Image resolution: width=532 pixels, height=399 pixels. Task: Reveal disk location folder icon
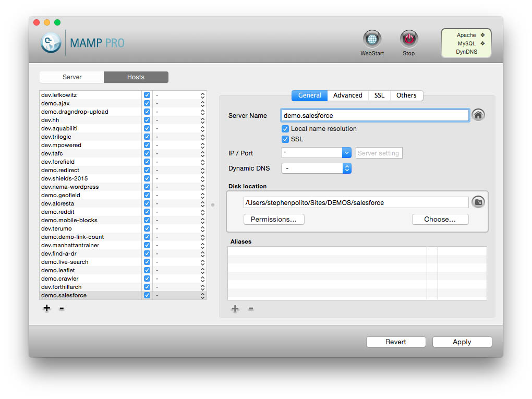[x=478, y=202]
